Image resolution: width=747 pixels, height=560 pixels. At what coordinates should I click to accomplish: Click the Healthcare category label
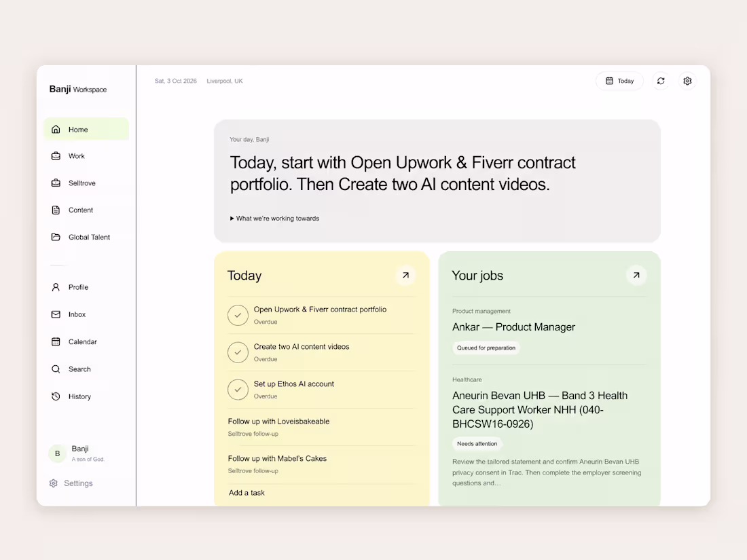tap(467, 379)
